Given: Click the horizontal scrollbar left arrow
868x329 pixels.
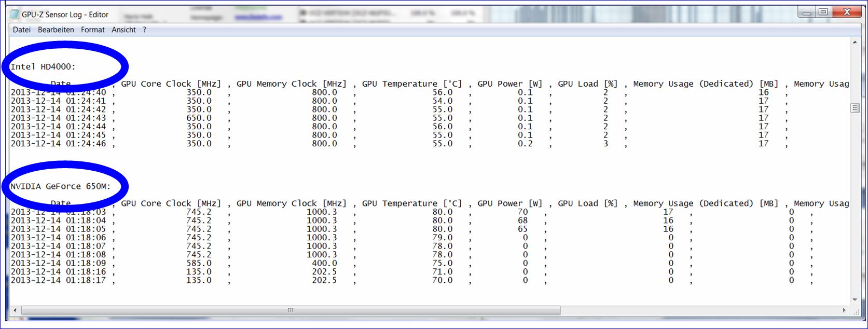Looking at the screenshot, I should 15,310.
